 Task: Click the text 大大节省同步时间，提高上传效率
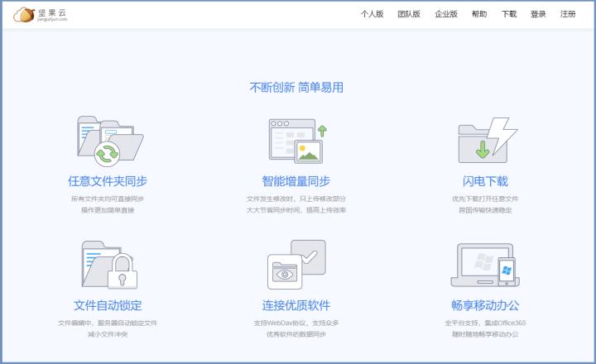coord(296,210)
